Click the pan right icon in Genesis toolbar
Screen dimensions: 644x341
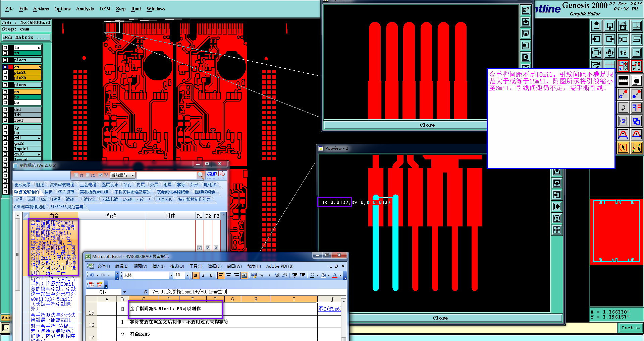coord(610,39)
